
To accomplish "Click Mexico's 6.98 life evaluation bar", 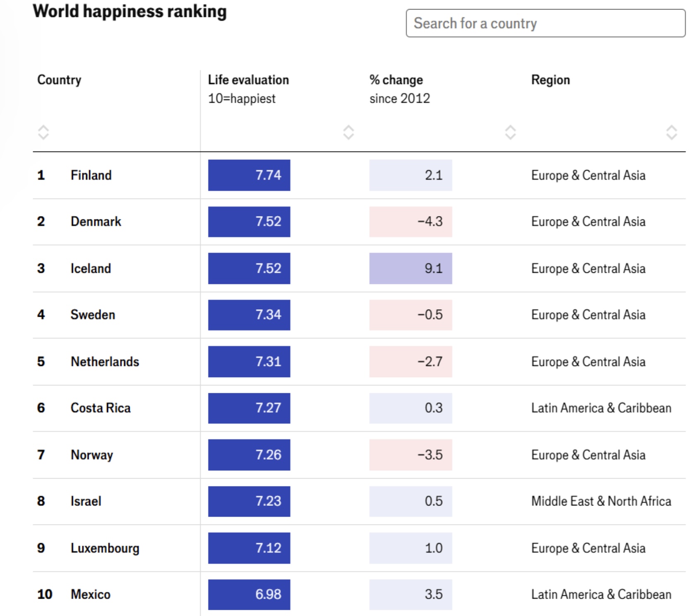I will tap(249, 594).
